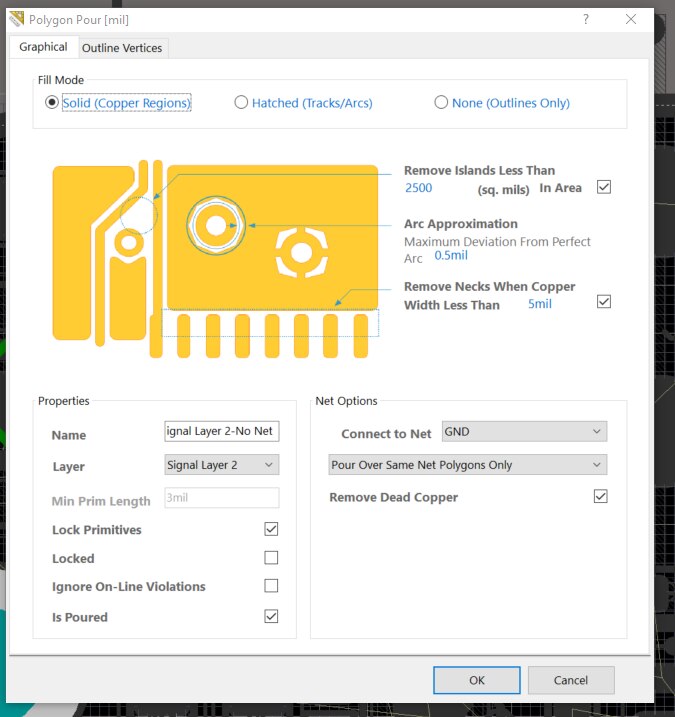Click the Name input field

pos(221,431)
